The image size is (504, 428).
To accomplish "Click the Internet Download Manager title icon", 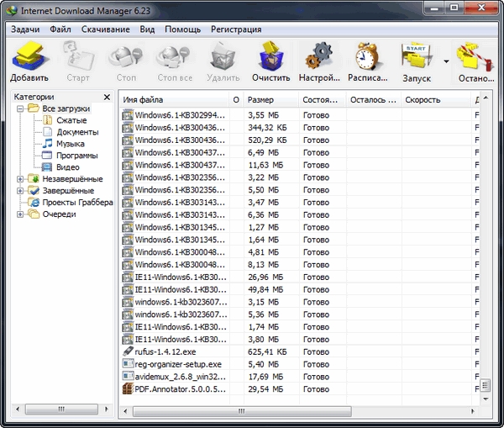I will (x=13, y=10).
